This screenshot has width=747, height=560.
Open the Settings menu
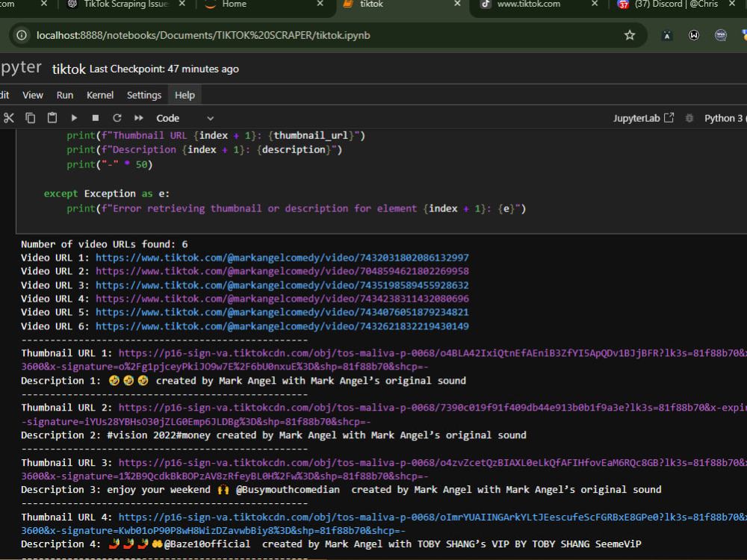coord(144,96)
